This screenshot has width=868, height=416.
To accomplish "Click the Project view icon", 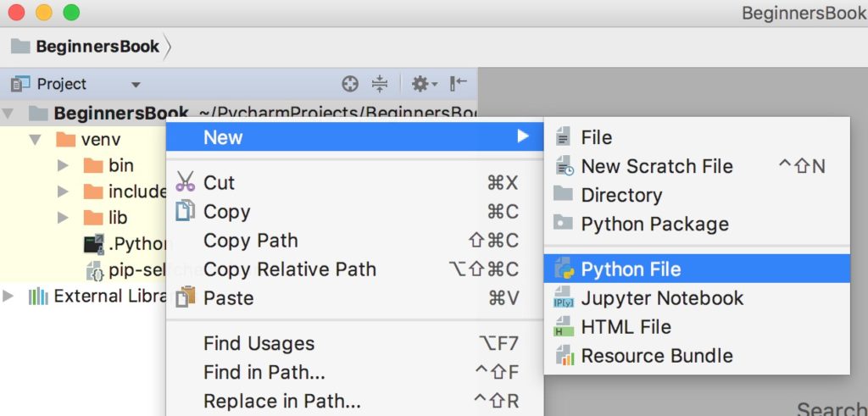I will pyautogui.click(x=20, y=84).
